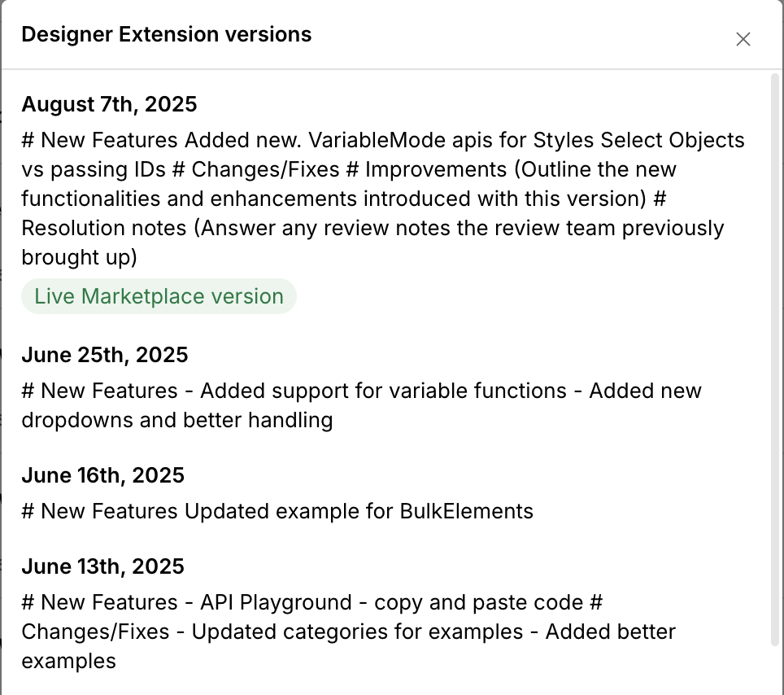Select the June 13th, 2025 version entry

(x=102, y=566)
